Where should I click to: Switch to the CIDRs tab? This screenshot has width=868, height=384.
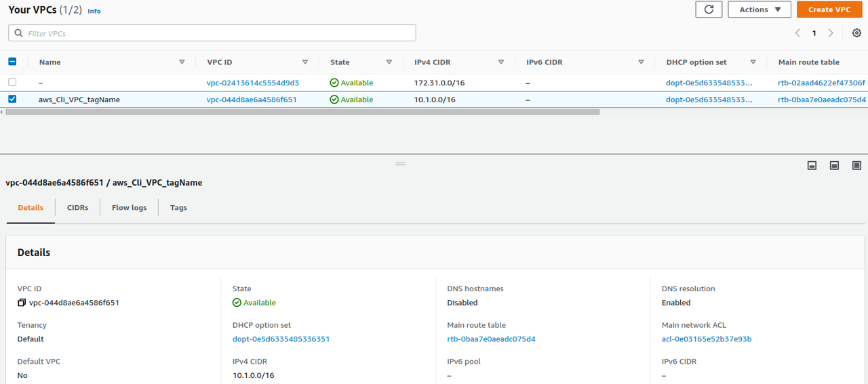coord(78,208)
